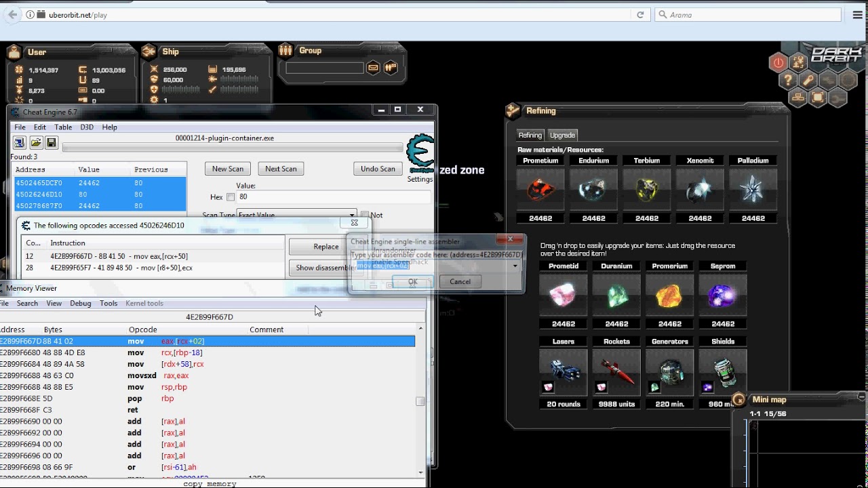
Task: Click the New Scan button
Action: 228,169
